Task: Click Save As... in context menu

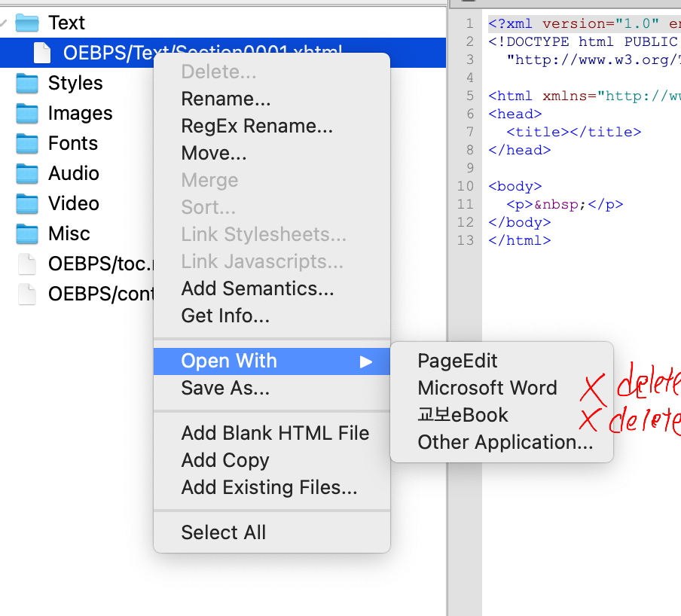Action: (225, 388)
